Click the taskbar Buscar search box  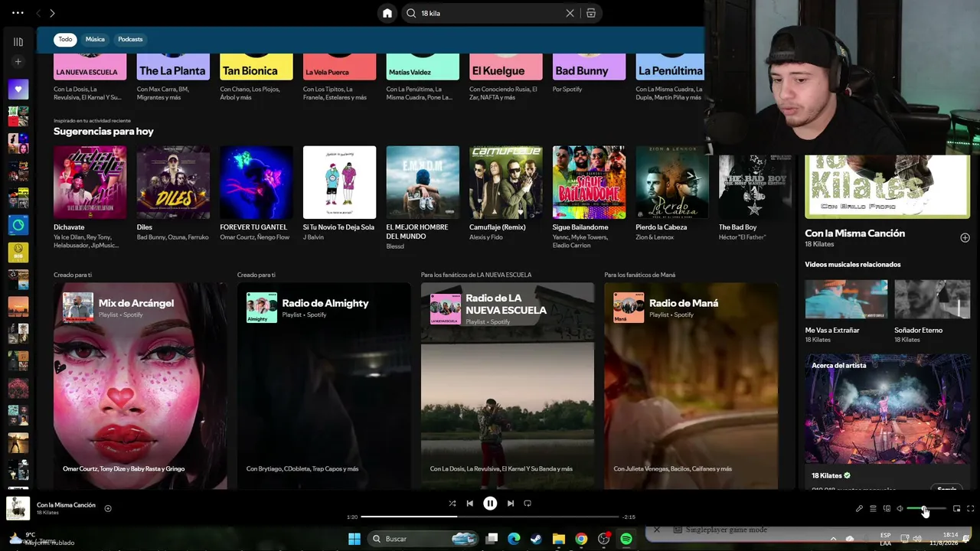(423, 539)
